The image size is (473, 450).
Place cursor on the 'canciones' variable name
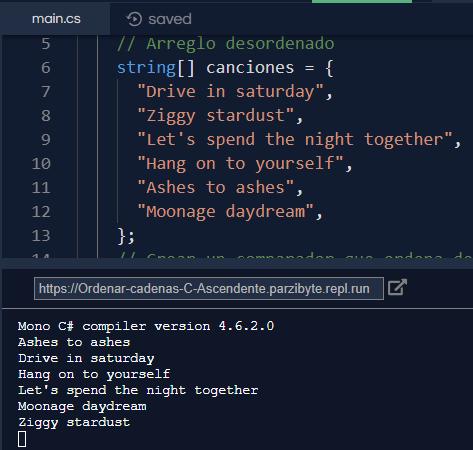250,68
